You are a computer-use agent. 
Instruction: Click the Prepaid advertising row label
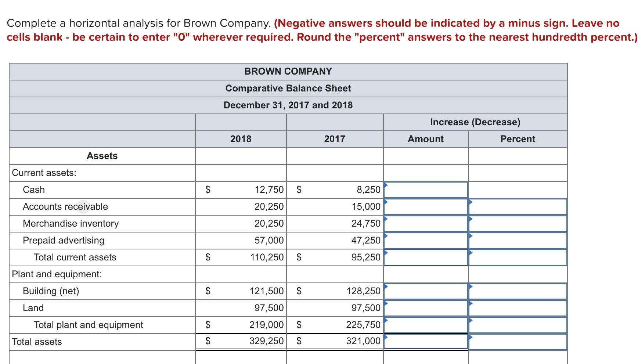[x=64, y=241]
